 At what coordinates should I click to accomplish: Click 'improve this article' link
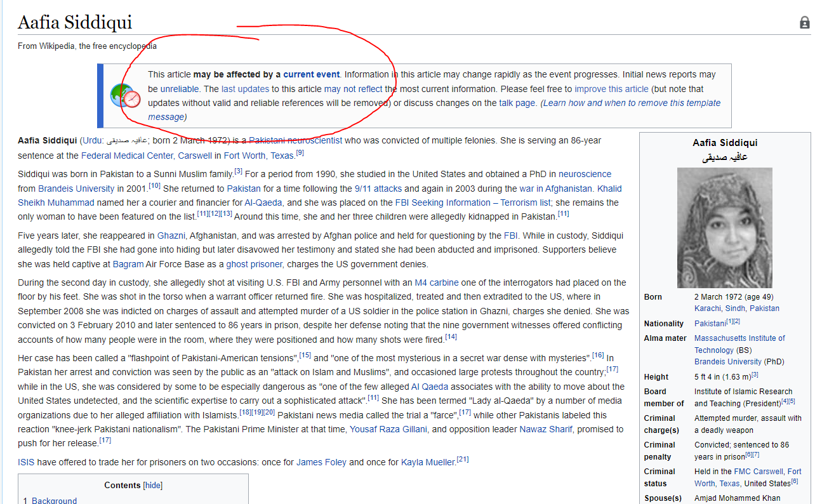pyautogui.click(x=611, y=89)
